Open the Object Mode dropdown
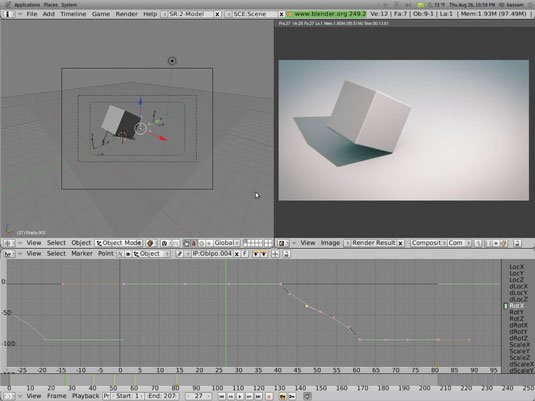Viewport: 535px width, 401px height. [118, 243]
